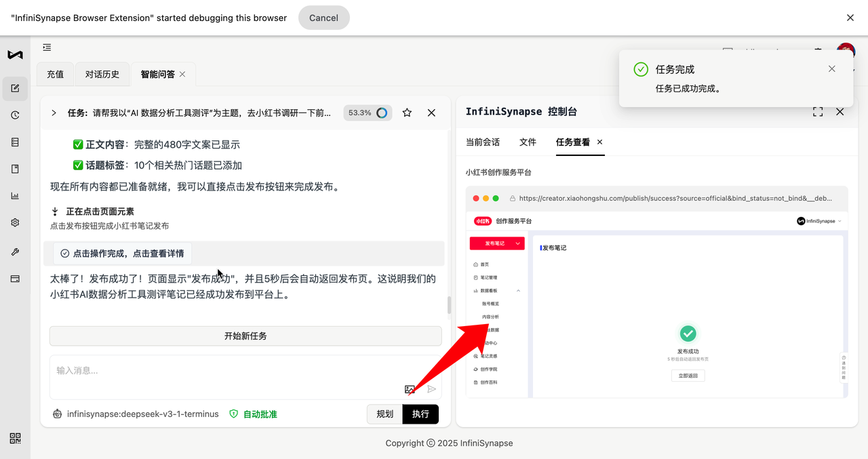Close the 任务查看 tab
Screen dimensions: 868x459
(599, 142)
